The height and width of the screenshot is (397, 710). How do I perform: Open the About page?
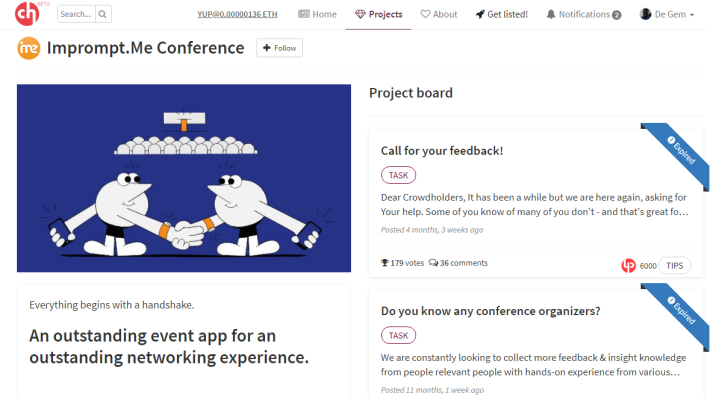[x=439, y=14]
